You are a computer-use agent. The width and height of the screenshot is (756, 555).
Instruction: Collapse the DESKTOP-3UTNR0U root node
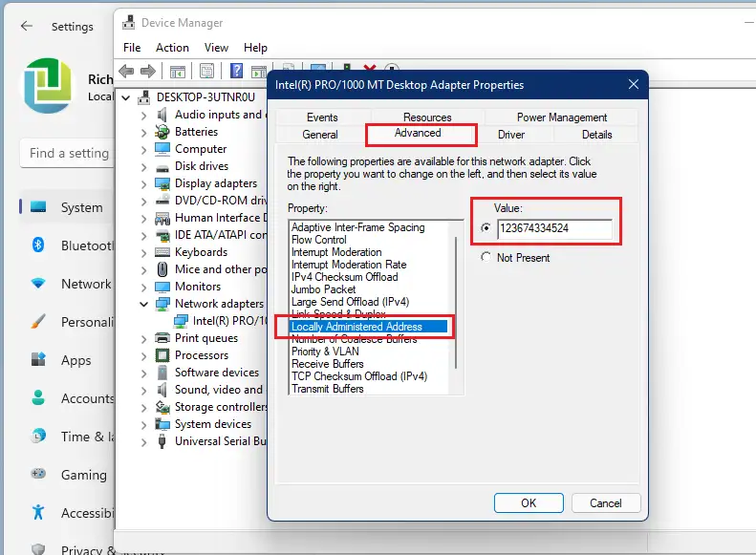[x=126, y=97]
